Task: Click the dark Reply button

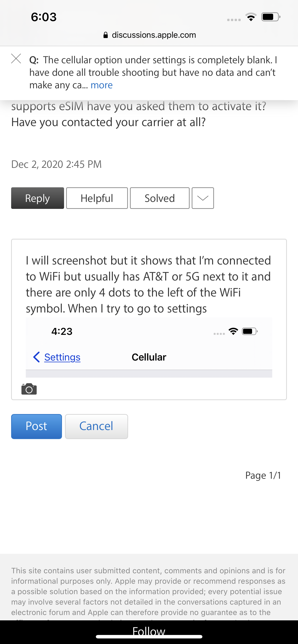Action: (38, 198)
